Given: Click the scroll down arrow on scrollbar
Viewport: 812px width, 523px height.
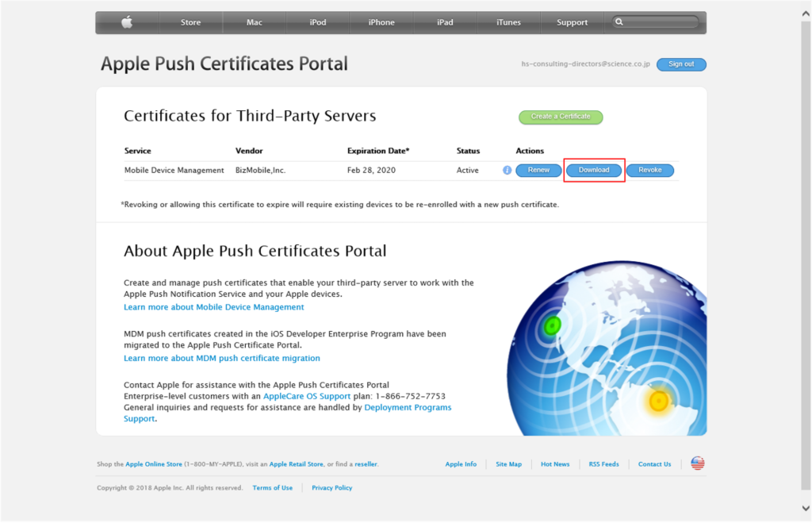Looking at the screenshot, I should click(x=806, y=508).
